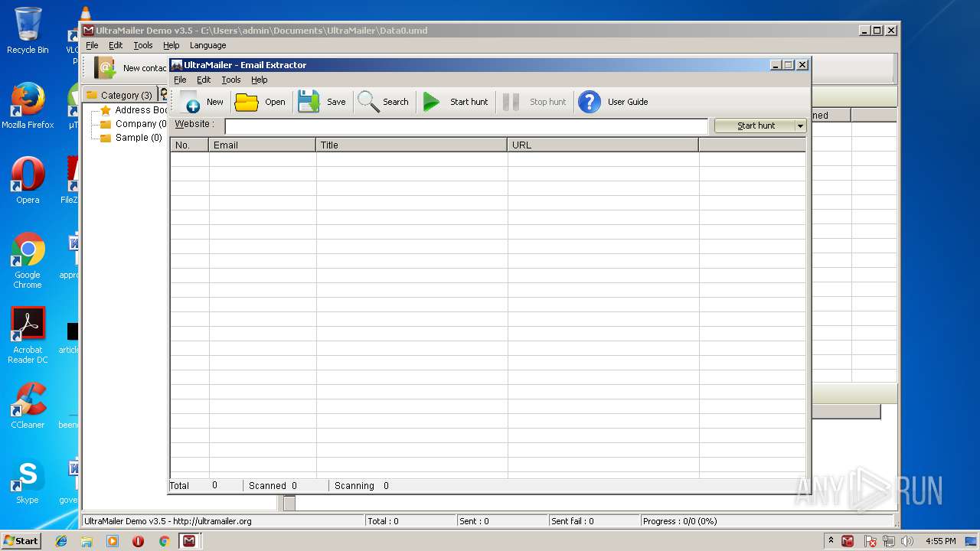
Task: Click the Search magnifier toolbar icon
Action: coord(368,102)
